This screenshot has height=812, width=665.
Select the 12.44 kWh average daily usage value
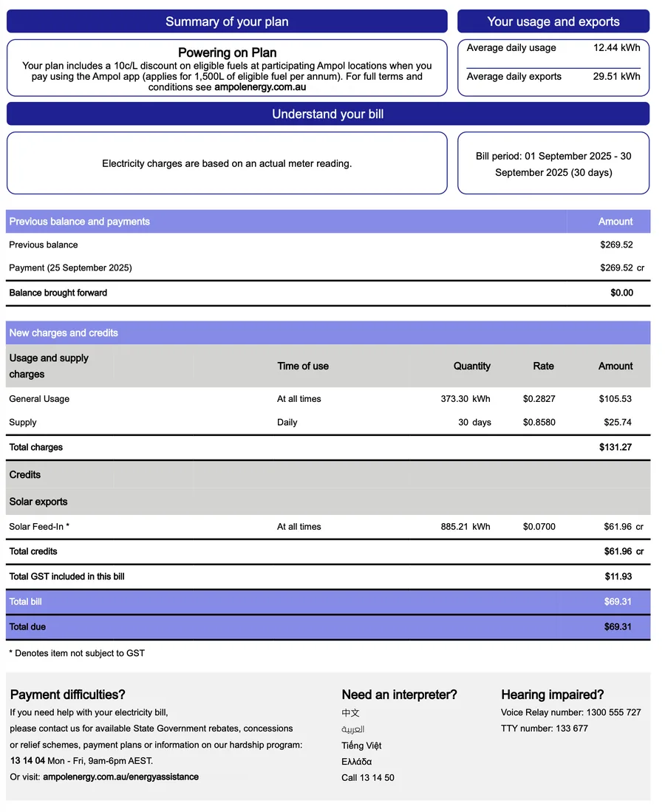616,47
